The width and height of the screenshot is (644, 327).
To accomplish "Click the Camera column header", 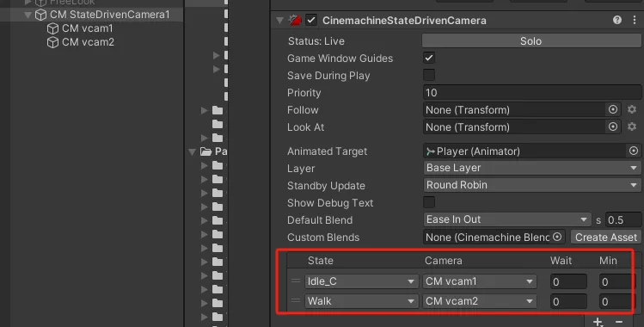I will coord(443,261).
